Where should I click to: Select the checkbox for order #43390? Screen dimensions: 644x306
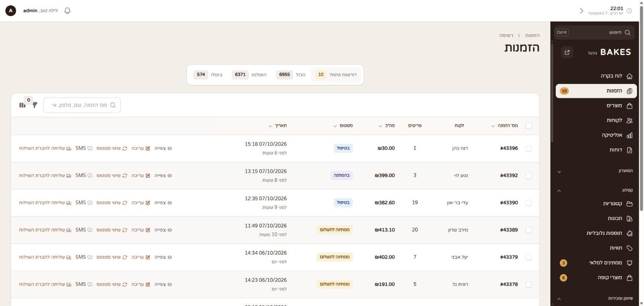click(x=529, y=203)
